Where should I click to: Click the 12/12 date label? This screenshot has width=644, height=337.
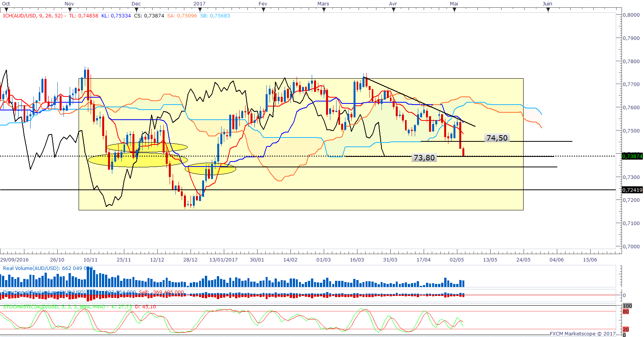(x=157, y=260)
